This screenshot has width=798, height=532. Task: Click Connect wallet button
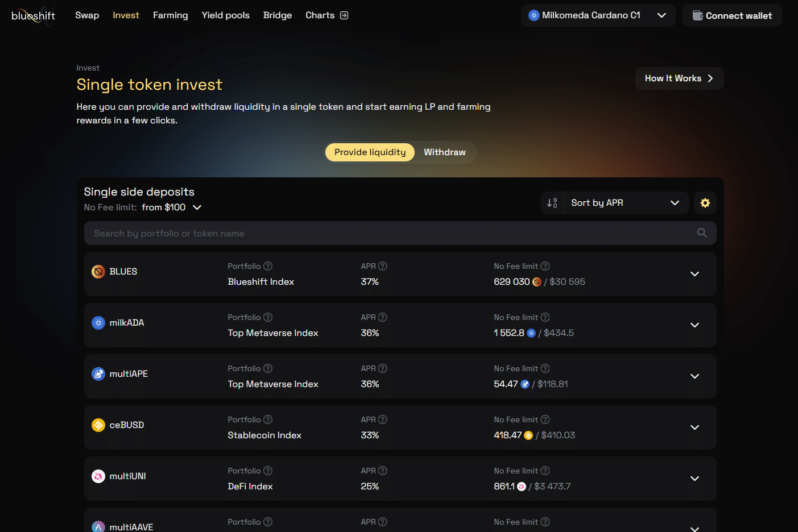[732, 15]
